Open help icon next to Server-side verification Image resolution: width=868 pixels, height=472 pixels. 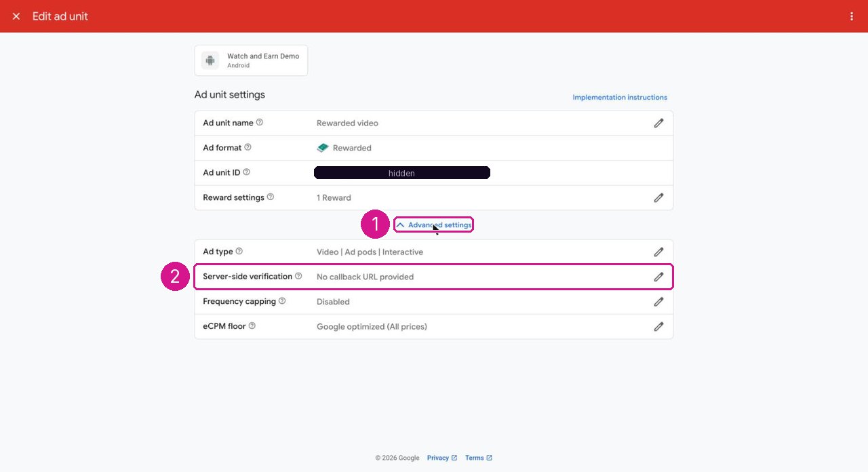coord(298,276)
